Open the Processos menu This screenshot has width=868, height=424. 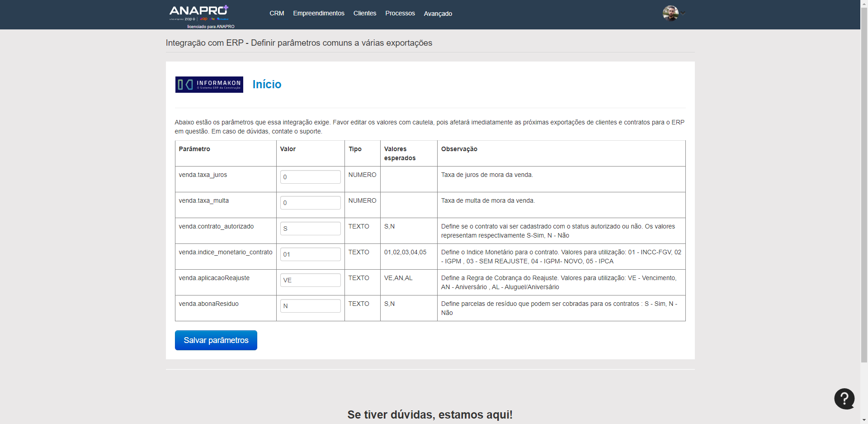400,14
